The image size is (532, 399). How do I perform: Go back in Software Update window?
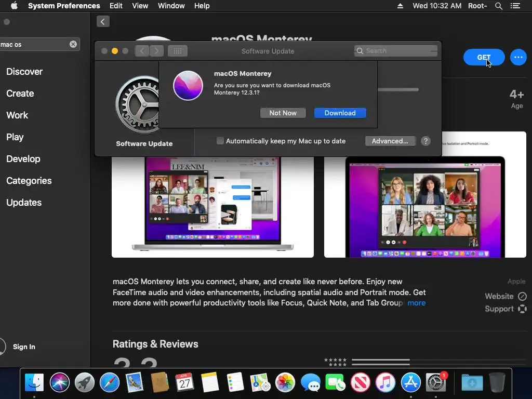pyautogui.click(x=142, y=51)
